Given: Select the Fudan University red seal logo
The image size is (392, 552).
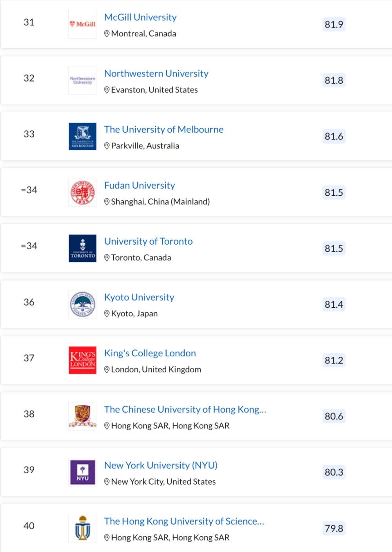Looking at the screenshot, I should click(x=82, y=192).
